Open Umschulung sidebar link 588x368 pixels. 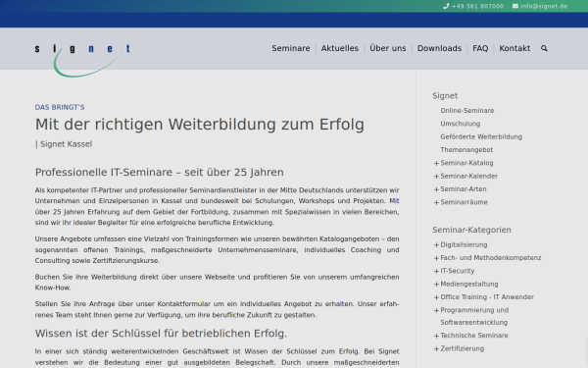click(x=461, y=124)
